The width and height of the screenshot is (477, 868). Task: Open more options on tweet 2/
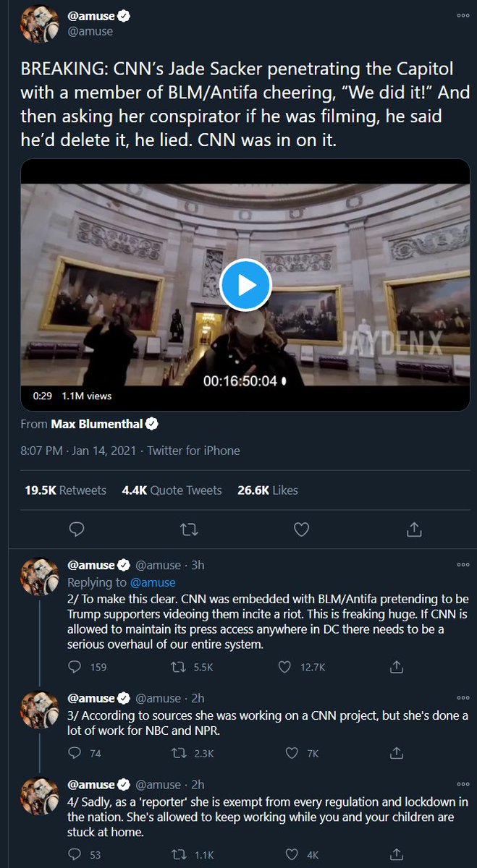click(463, 564)
